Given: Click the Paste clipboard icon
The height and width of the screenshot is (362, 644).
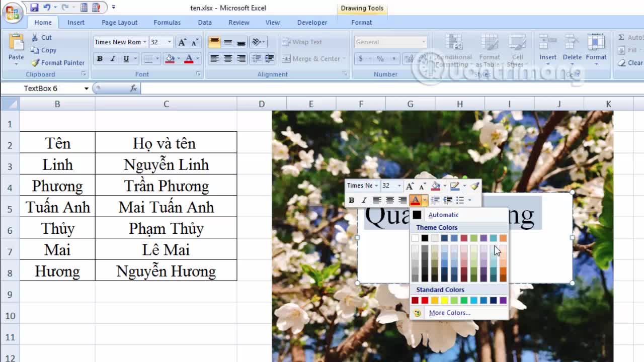Looking at the screenshot, I should tap(16, 43).
